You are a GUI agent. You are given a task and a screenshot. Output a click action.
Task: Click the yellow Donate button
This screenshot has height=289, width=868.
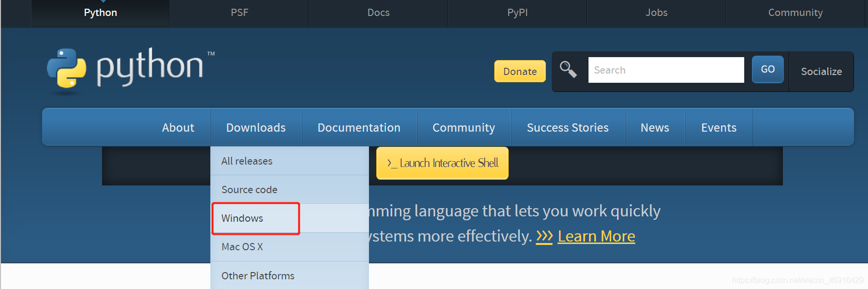point(520,71)
